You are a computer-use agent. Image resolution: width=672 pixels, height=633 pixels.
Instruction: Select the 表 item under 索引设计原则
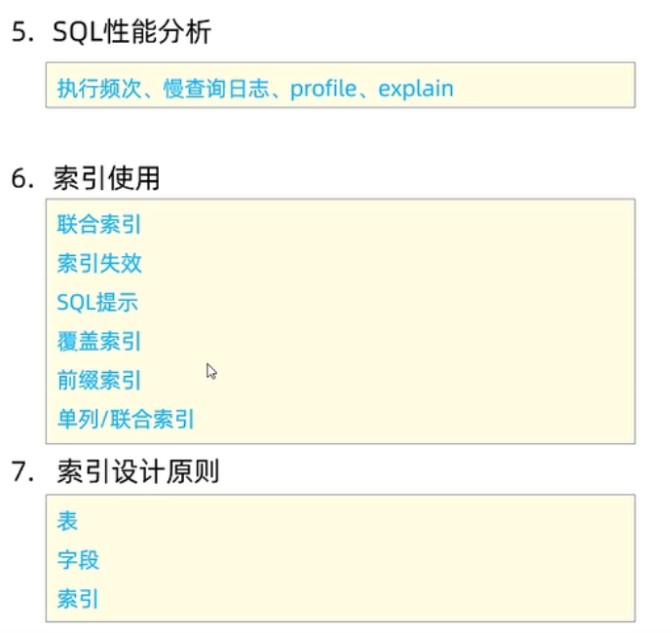(67, 521)
